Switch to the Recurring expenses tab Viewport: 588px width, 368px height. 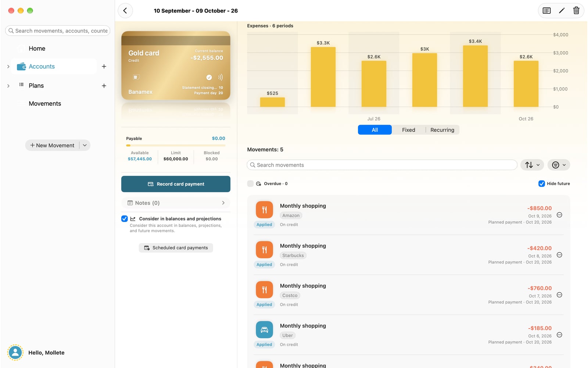pos(442,130)
